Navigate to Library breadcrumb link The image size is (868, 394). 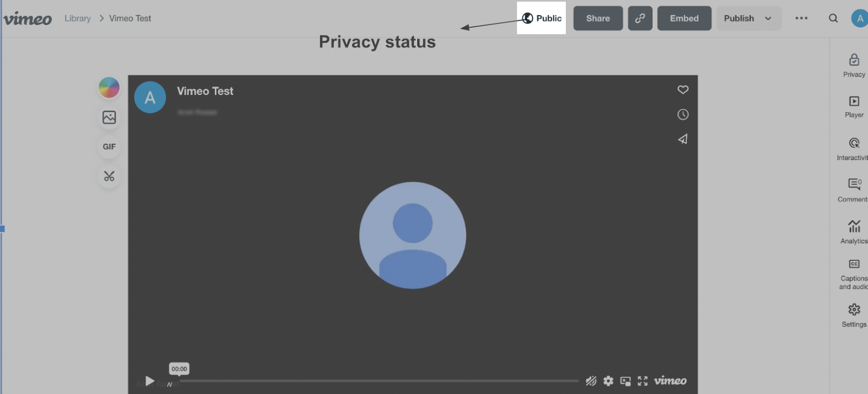(x=78, y=18)
